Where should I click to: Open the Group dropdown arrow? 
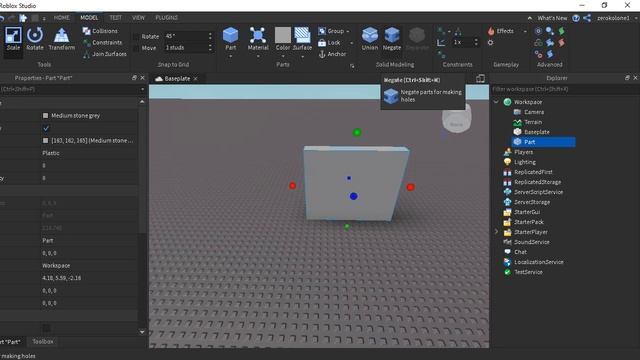pos(348,31)
